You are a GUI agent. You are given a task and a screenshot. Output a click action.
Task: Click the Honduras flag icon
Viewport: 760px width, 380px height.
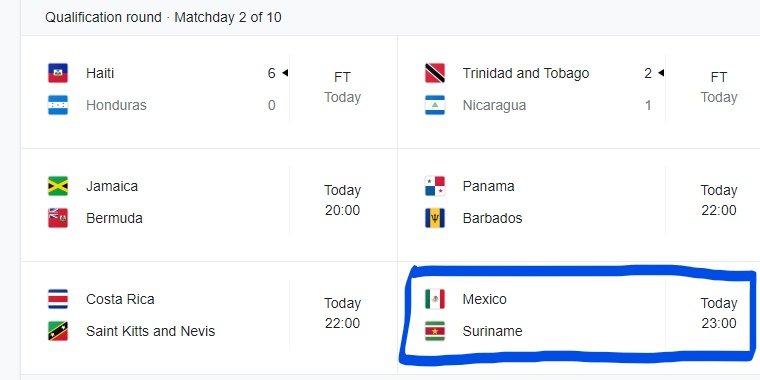[x=58, y=105]
